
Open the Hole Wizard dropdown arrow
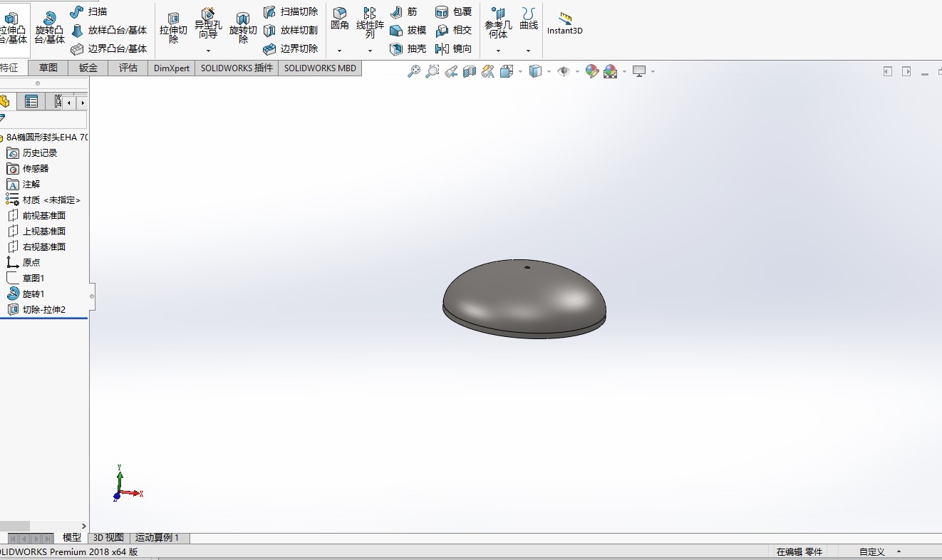coord(209,51)
